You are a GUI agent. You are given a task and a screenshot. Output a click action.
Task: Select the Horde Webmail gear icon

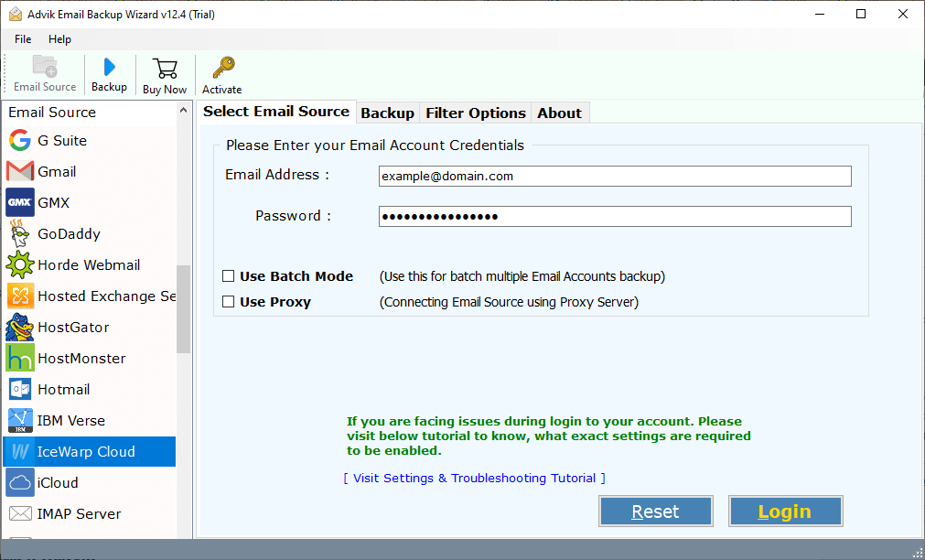pyautogui.click(x=20, y=264)
